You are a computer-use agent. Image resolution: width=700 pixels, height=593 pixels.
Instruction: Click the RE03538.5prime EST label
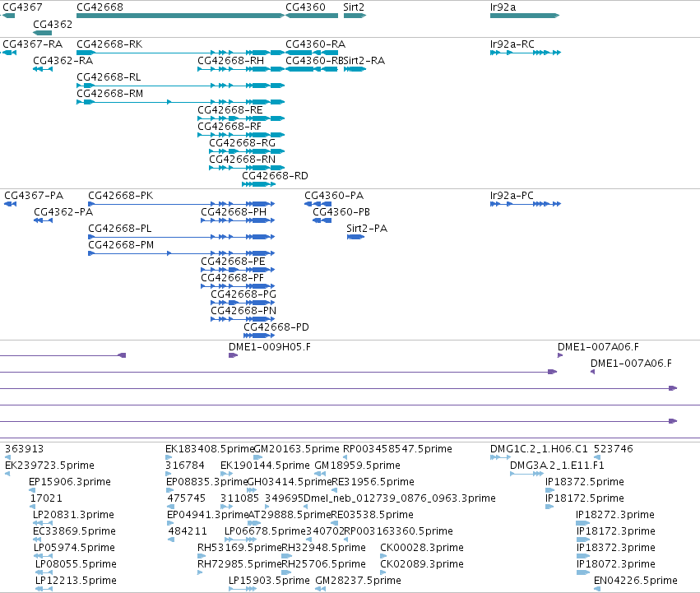click(x=372, y=515)
